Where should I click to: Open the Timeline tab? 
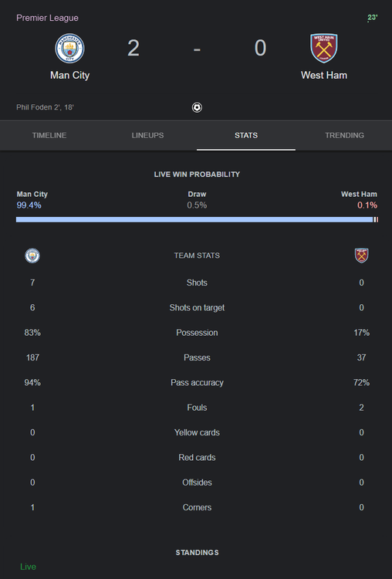pyautogui.click(x=49, y=135)
